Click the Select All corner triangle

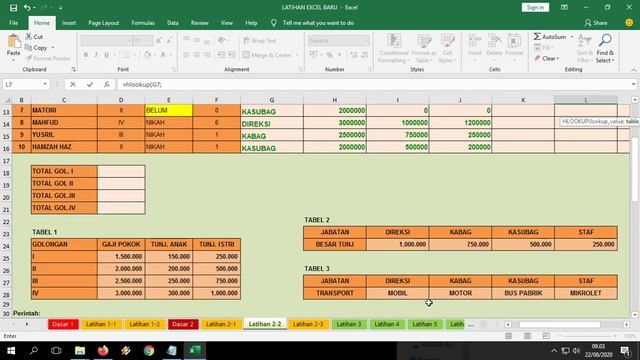[7, 100]
